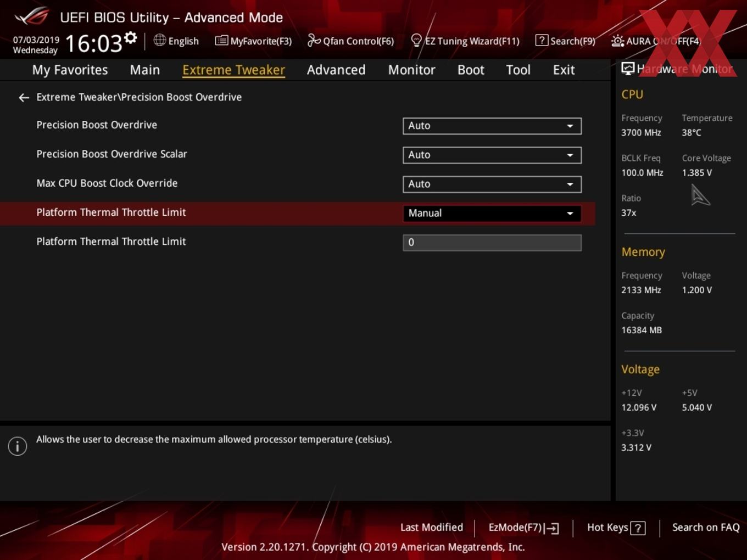Image resolution: width=747 pixels, height=560 pixels.
Task: Click Search on FAQ link
Action: [x=706, y=527]
